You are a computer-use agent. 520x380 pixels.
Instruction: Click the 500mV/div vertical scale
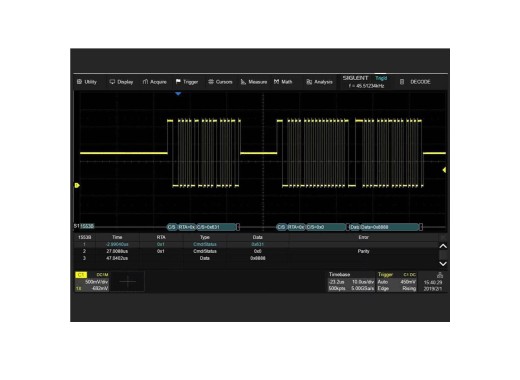point(96,282)
